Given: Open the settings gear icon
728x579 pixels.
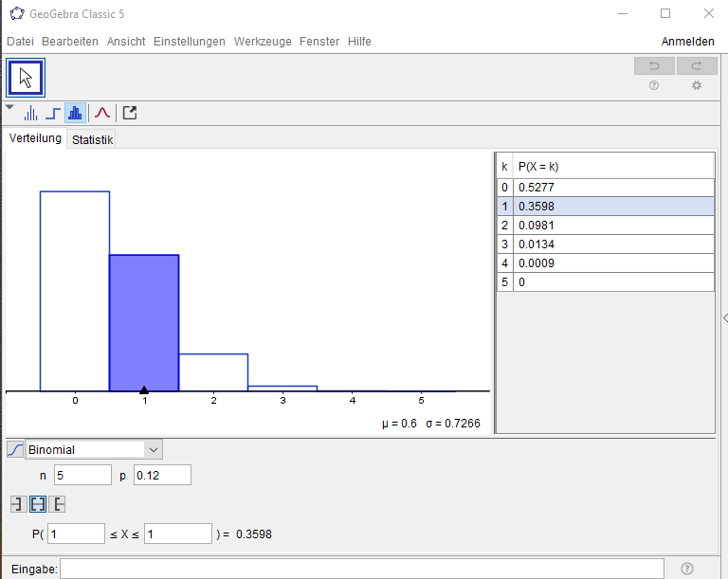Looking at the screenshot, I should coord(697,85).
